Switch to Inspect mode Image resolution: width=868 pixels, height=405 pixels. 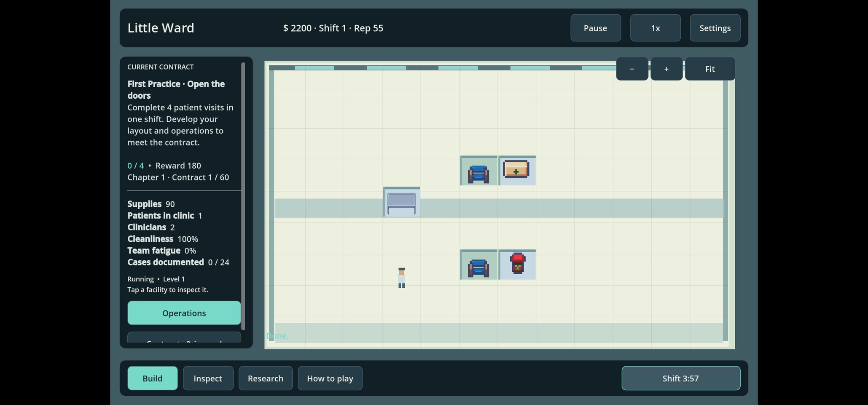pyautogui.click(x=208, y=378)
